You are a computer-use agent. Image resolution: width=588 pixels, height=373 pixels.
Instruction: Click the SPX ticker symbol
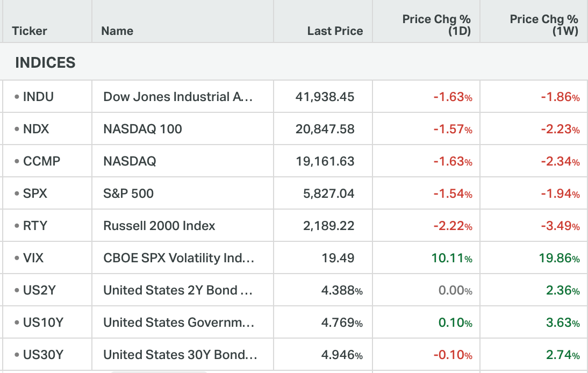35,193
